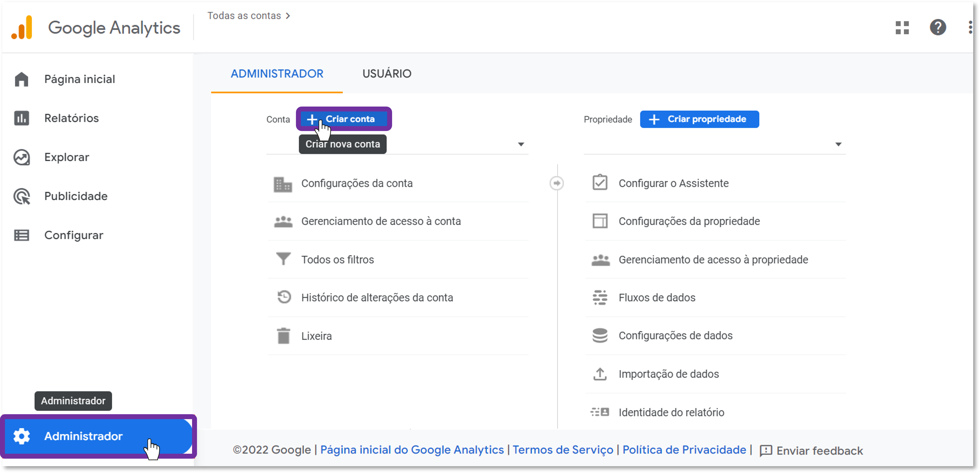Open Identidade do relatório
Viewport: 980px width, 473px height.
click(x=715, y=412)
